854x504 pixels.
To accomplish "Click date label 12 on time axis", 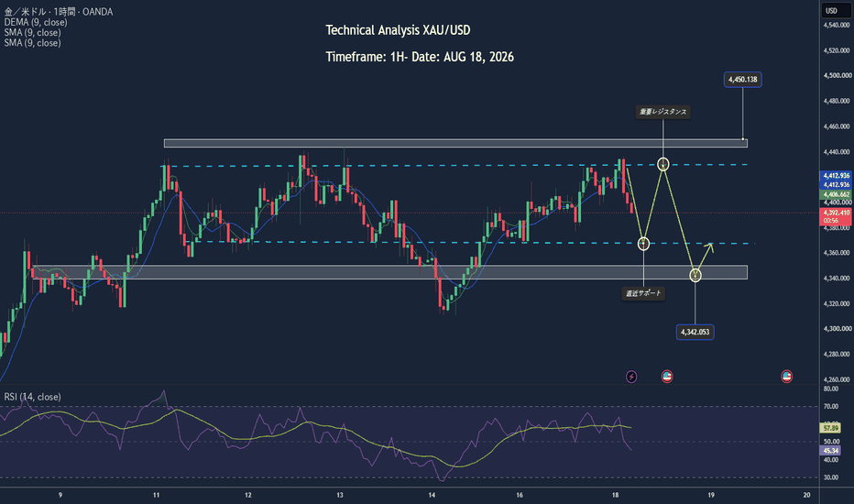I will coord(248,495).
